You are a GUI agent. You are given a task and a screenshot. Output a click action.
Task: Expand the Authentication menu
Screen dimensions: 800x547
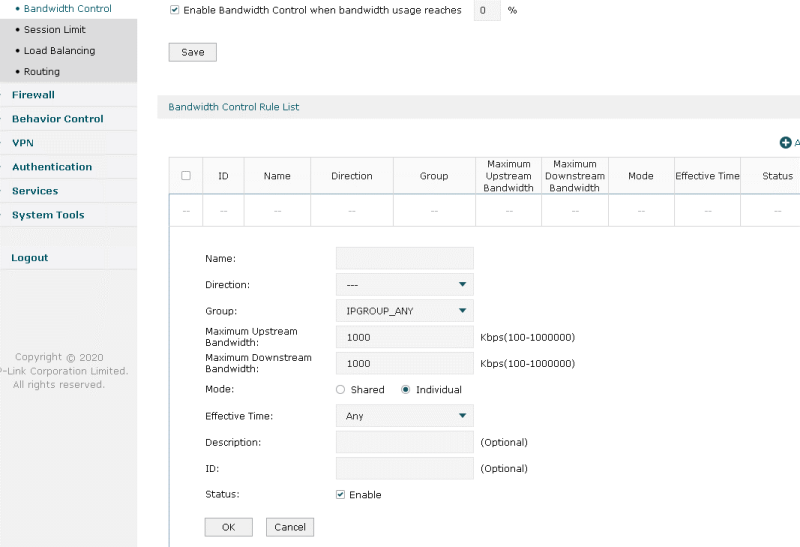tap(52, 167)
